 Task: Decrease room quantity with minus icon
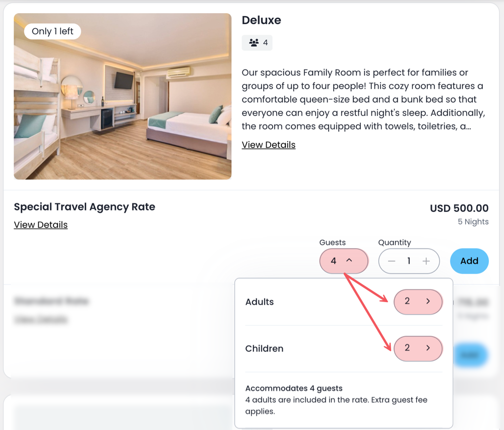[392, 261]
